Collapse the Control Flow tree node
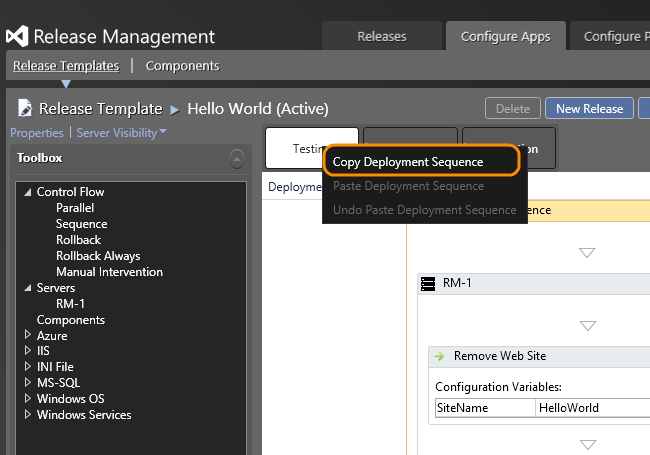Image resolution: width=650 pixels, height=455 pixels. pos(28,192)
